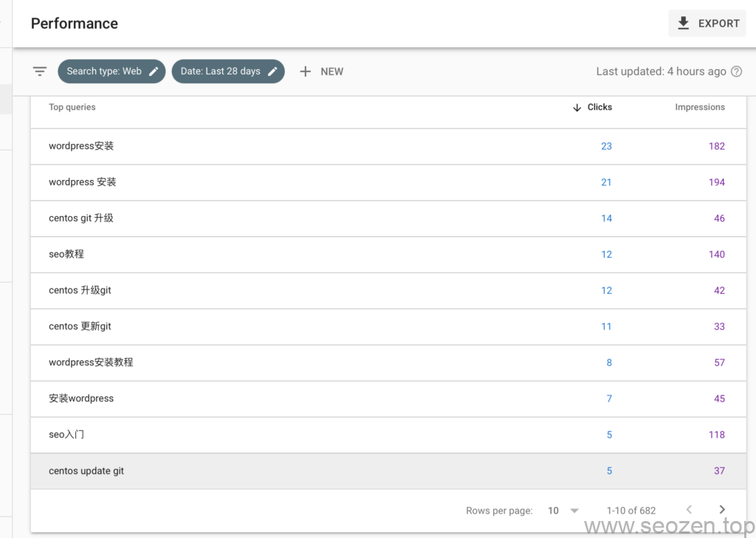Click the plus icon to add filter
This screenshot has height=538, width=756.
tap(306, 72)
